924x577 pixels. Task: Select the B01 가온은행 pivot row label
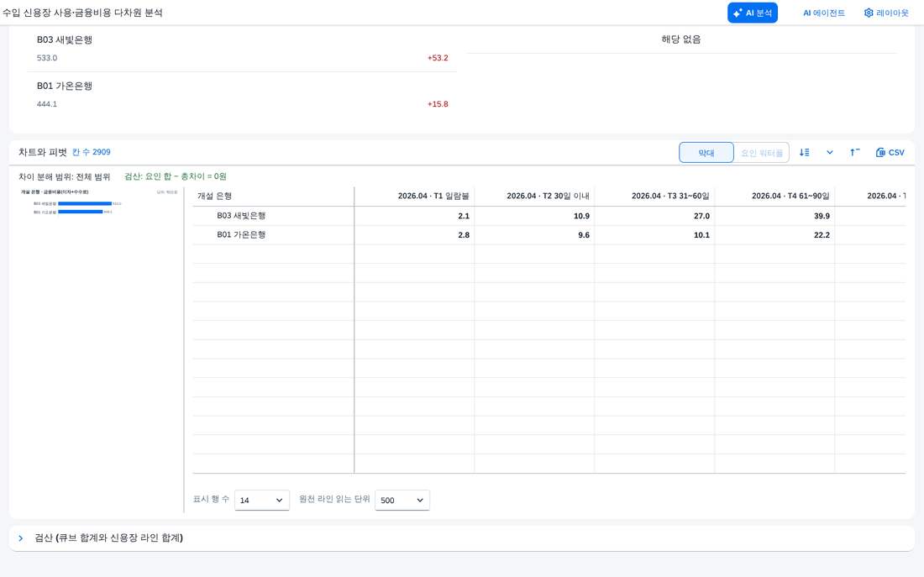pos(241,234)
